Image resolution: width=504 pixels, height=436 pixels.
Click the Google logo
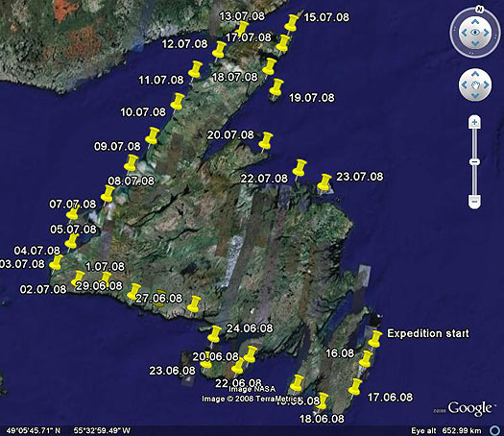point(469,409)
